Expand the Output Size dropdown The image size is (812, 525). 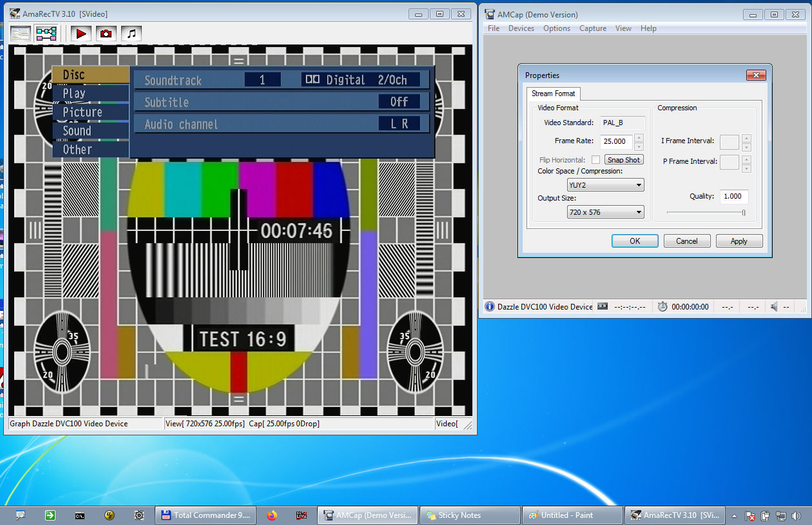click(x=605, y=212)
